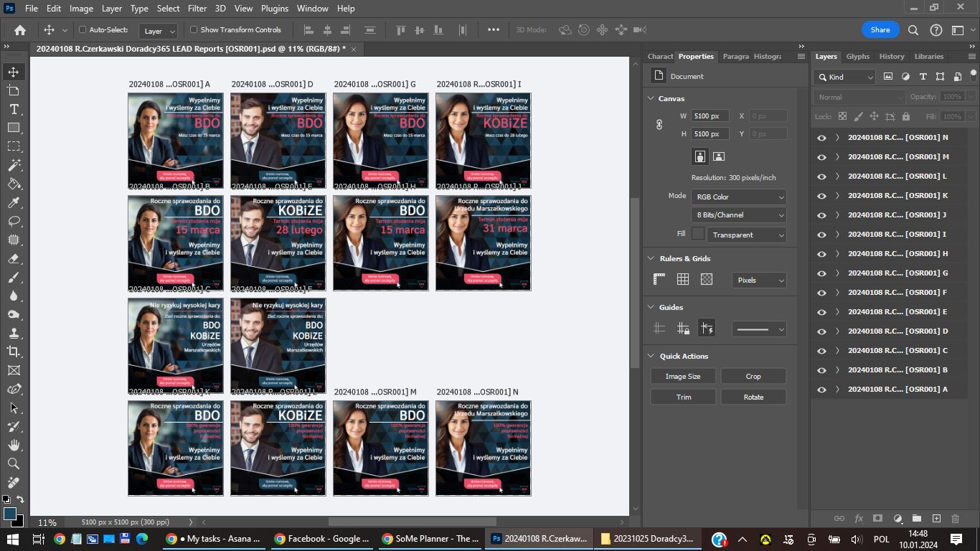
Task: Open the Transparent fill dropdown
Action: point(746,235)
